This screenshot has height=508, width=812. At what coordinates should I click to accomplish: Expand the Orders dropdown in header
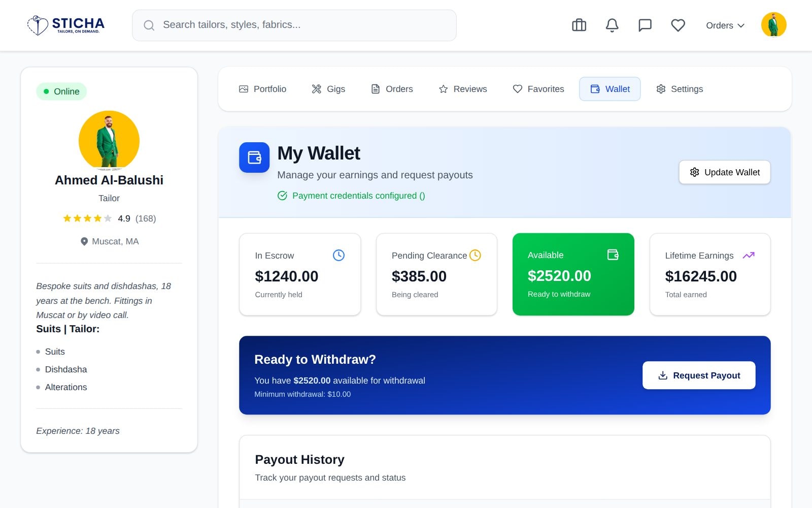725,25
